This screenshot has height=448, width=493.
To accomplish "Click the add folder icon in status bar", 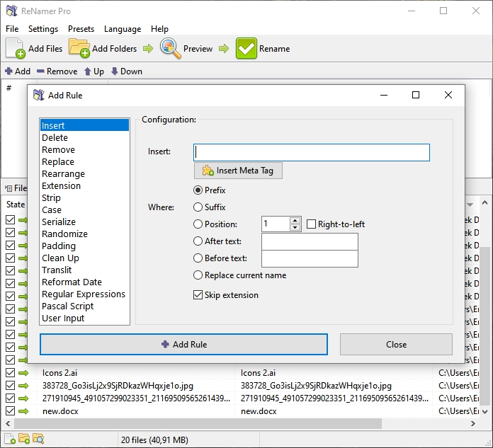I will tap(24, 439).
